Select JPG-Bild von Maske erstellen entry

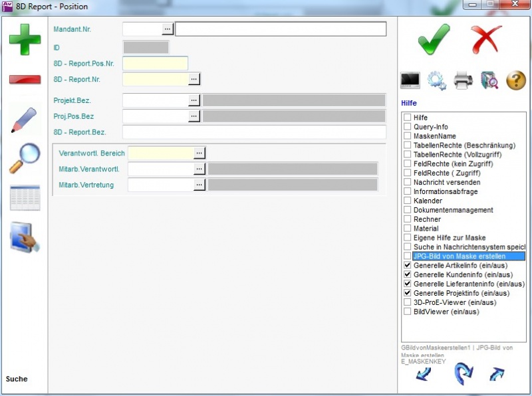click(459, 256)
